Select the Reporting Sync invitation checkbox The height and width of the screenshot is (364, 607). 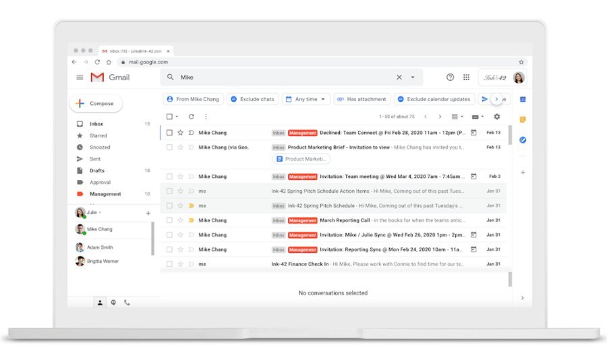tap(169, 249)
